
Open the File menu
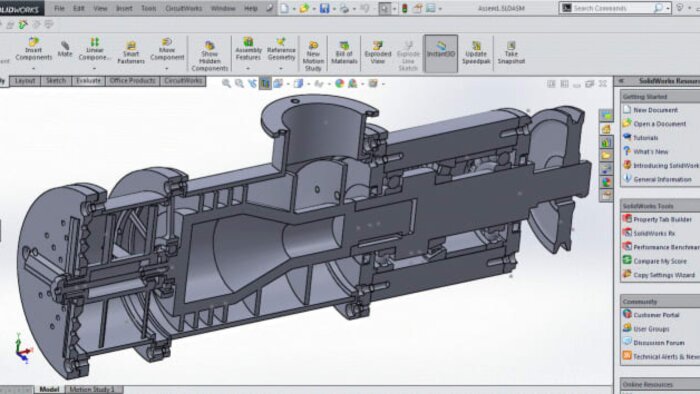(x=59, y=8)
